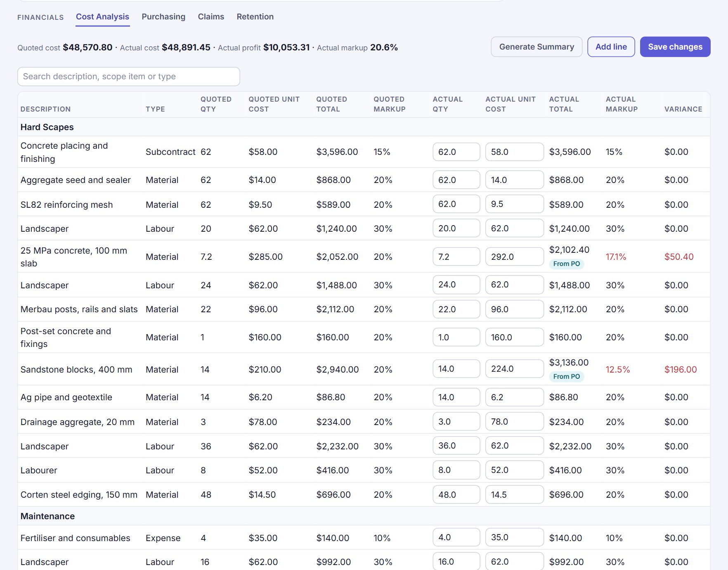The width and height of the screenshot is (728, 570).
Task: Click the Add line button
Action: click(x=611, y=47)
